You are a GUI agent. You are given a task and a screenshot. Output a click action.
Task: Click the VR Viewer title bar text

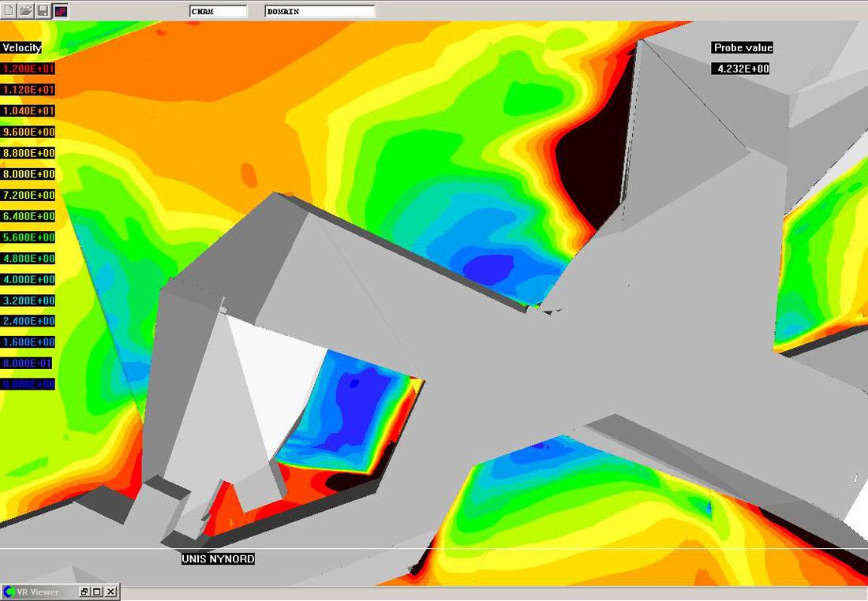pos(44,592)
